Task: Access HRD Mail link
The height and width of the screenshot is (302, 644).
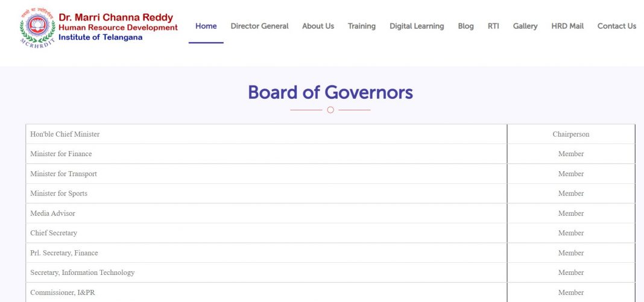Action: click(567, 26)
